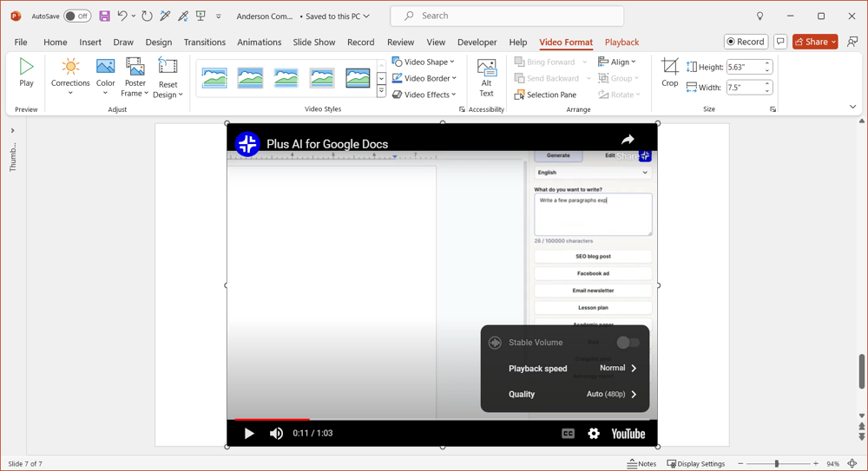Screen dimensions: 868x471
Task: Open the Customize Quick Access Toolbar dropdown
Action: coord(219,16)
